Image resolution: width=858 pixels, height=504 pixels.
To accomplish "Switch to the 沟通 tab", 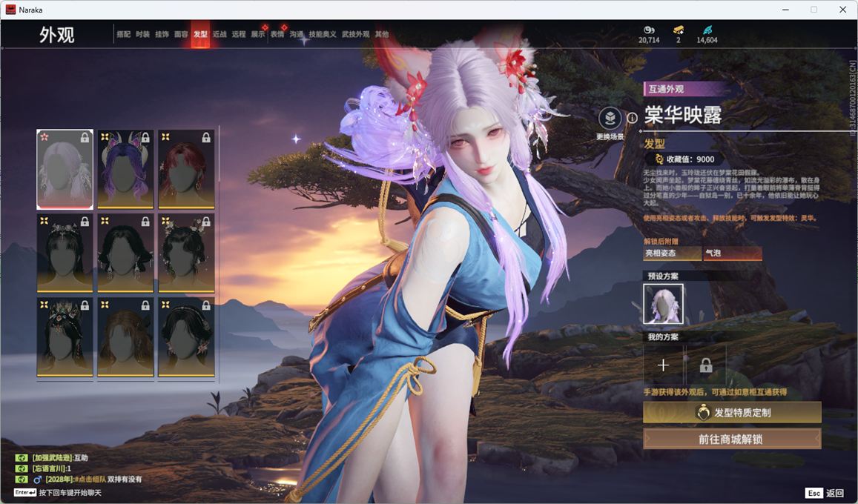I will 297,34.
